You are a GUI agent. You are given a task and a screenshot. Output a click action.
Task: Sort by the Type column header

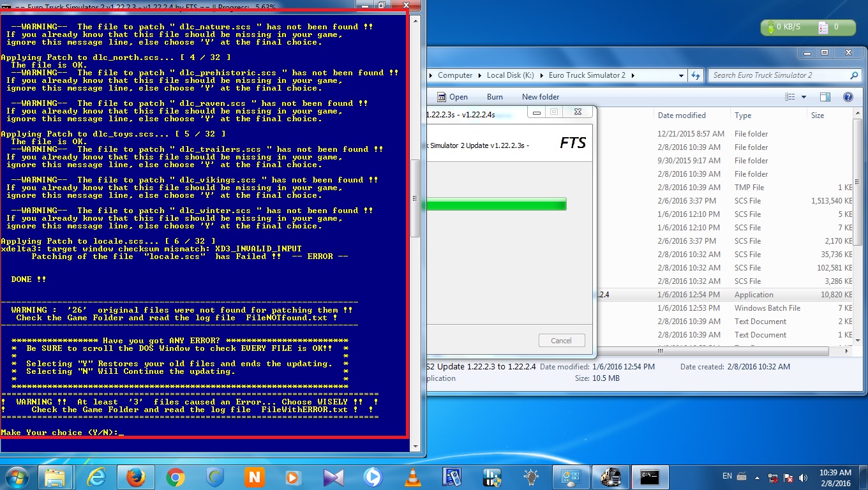coord(768,115)
